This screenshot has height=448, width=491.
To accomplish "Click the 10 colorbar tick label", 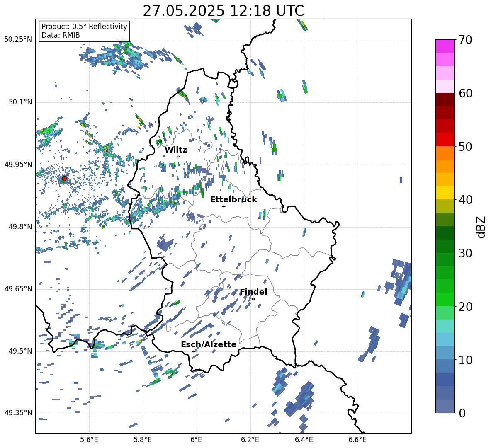I will point(465,360).
